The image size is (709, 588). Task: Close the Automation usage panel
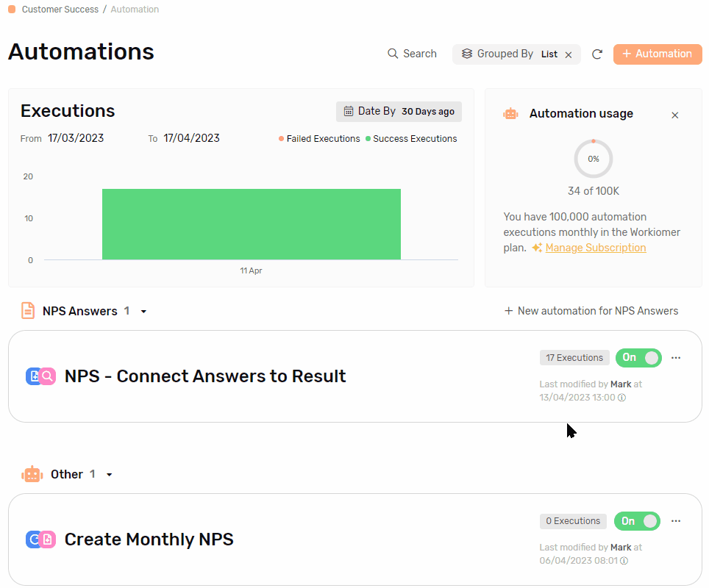(674, 115)
